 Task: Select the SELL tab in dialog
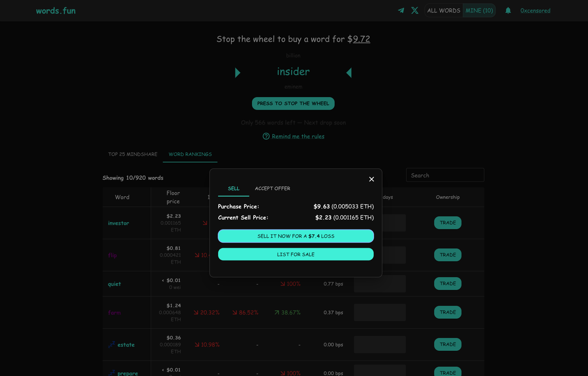[233, 188]
